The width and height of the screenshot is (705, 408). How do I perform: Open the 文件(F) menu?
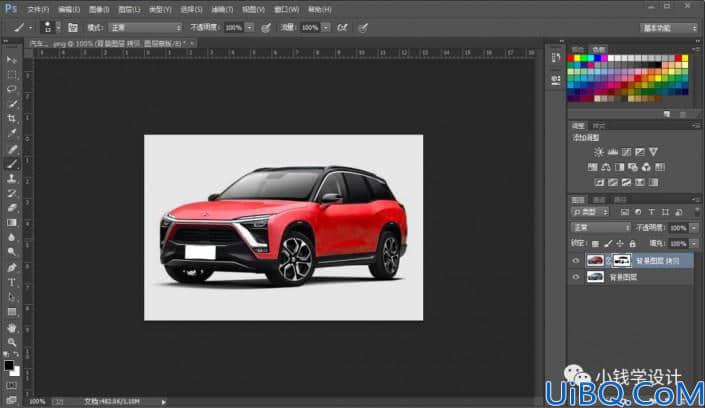tap(38, 9)
